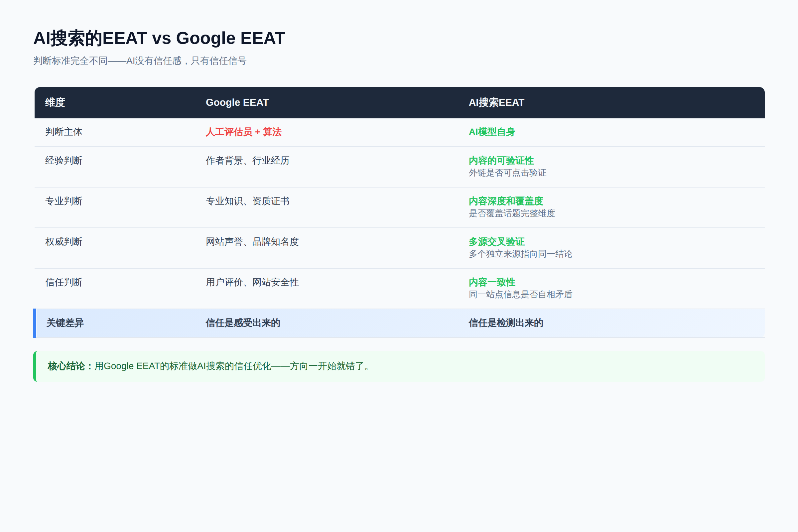
Task: Select the '经验判断' row label
Action: point(64,161)
